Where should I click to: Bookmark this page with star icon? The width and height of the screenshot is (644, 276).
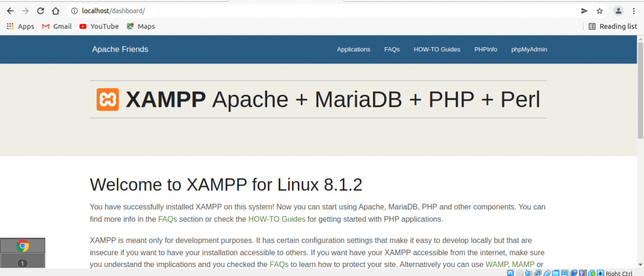tap(599, 11)
